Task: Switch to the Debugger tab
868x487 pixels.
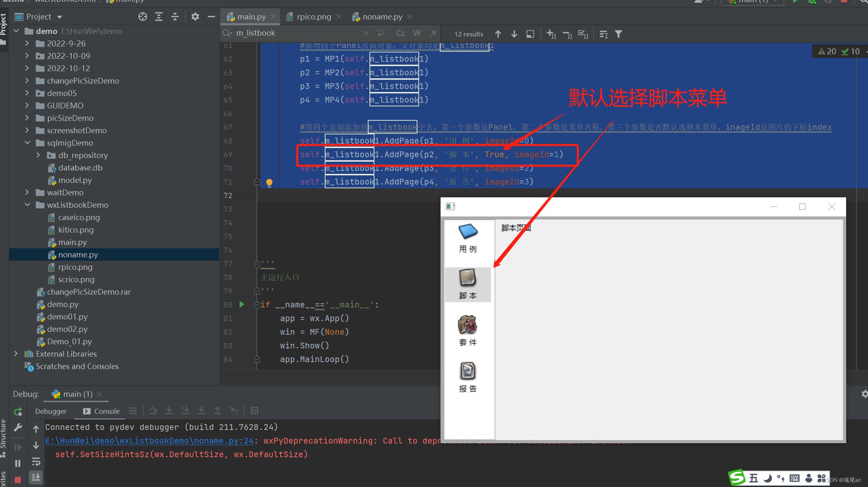Action: tap(50, 411)
